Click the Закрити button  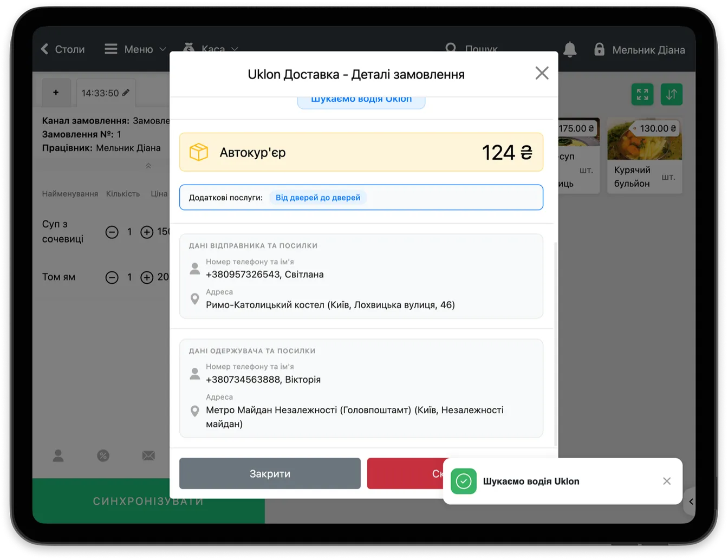pos(270,473)
